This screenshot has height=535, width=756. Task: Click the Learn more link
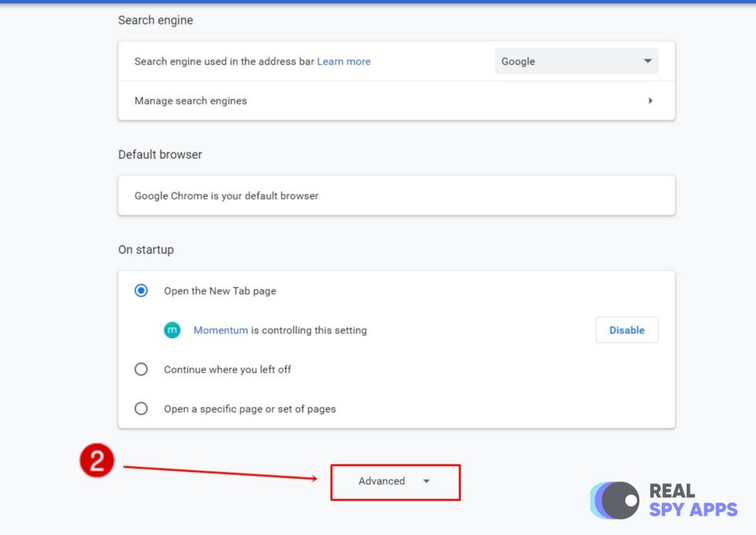click(344, 61)
